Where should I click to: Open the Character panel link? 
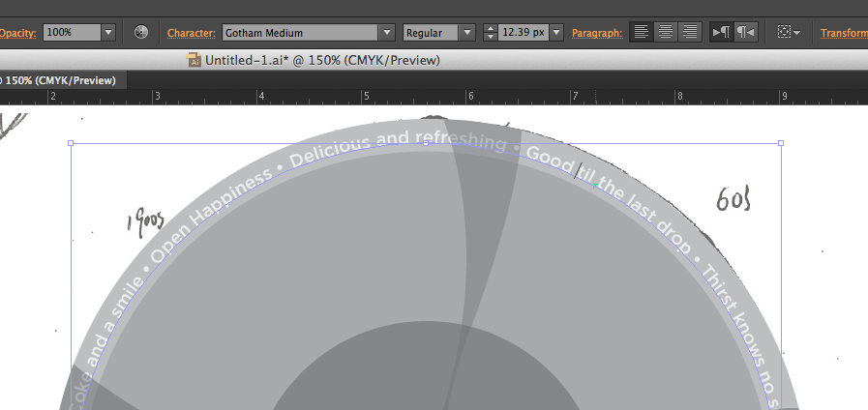point(191,33)
